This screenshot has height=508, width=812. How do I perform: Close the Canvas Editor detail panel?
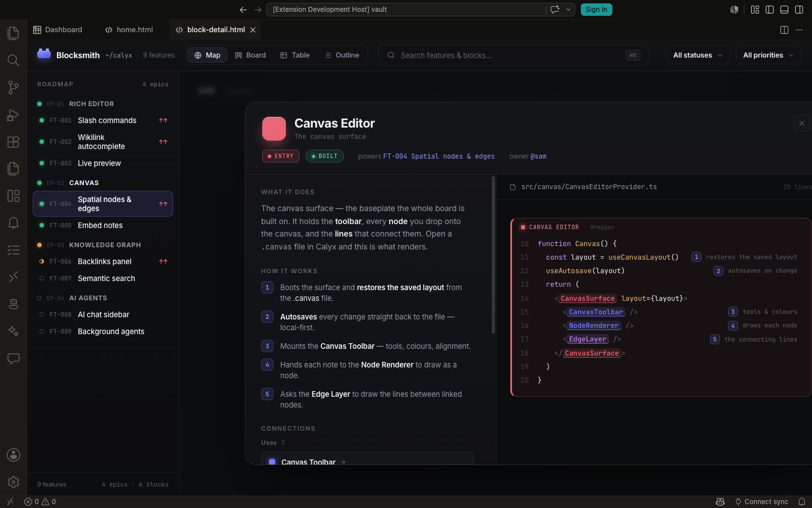(x=802, y=123)
